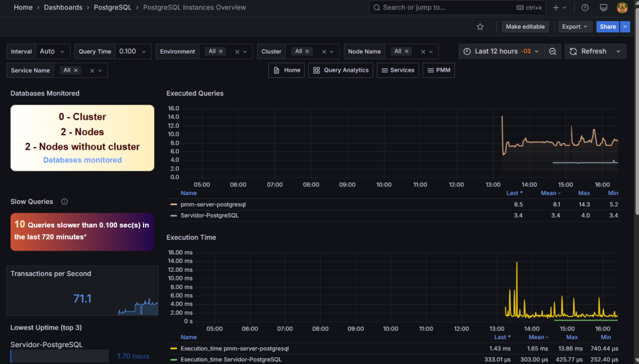Image resolution: width=639 pixels, height=364 pixels.
Task: Click the plus icon for new item
Action: (x=556, y=7)
